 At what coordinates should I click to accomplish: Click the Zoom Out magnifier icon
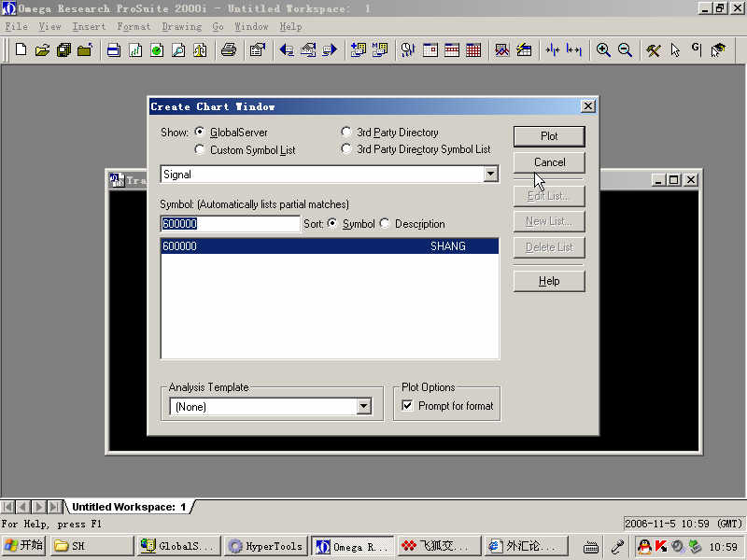pyautogui.click(x=625, y=50)
